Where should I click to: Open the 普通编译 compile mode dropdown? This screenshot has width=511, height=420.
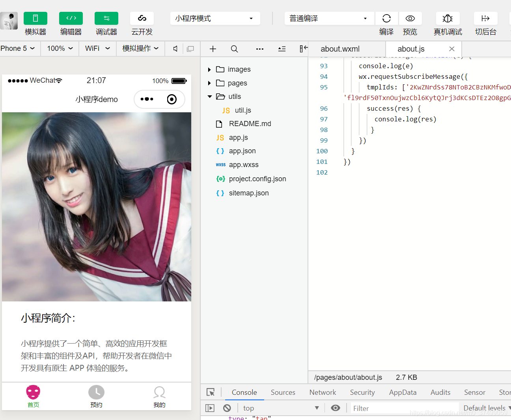328,18
